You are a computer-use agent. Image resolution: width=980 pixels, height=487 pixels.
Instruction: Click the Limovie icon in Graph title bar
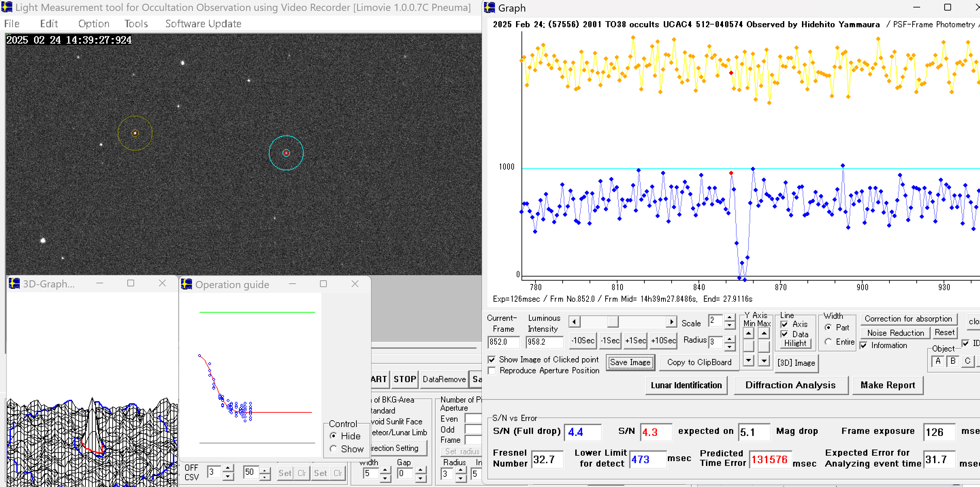point(489,7)
